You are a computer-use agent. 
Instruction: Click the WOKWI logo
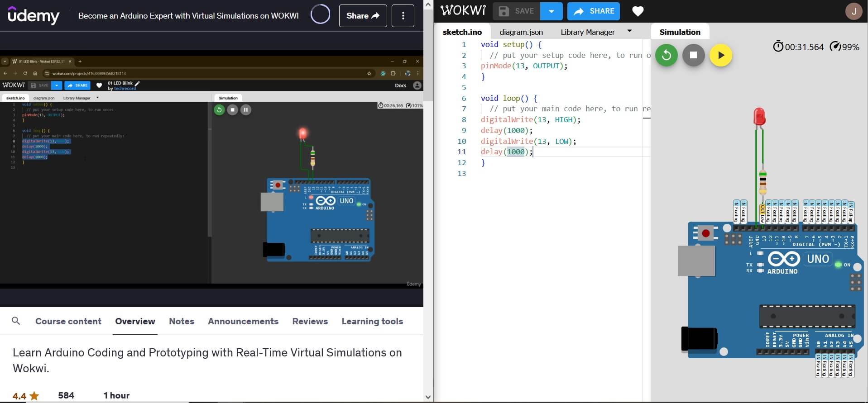(x=463, y=11)
